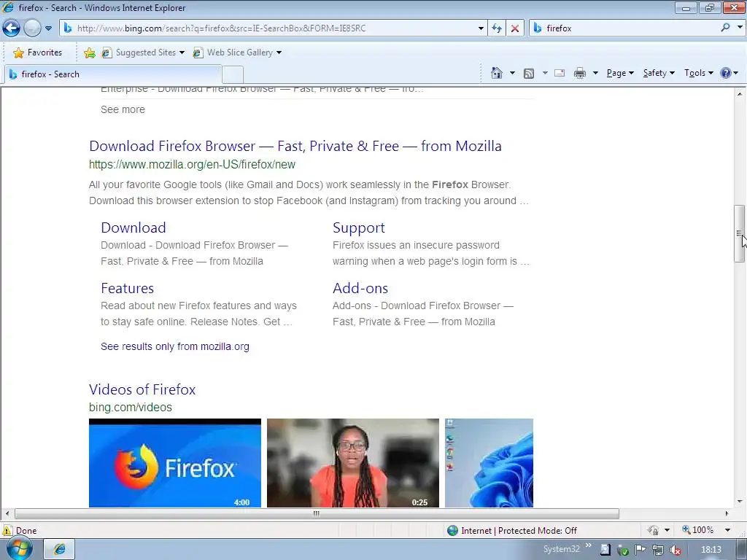Viewport: 747px width, 560px height.
Task: Click the horizontal scrollbar thumb
Action: click(317, 513)
